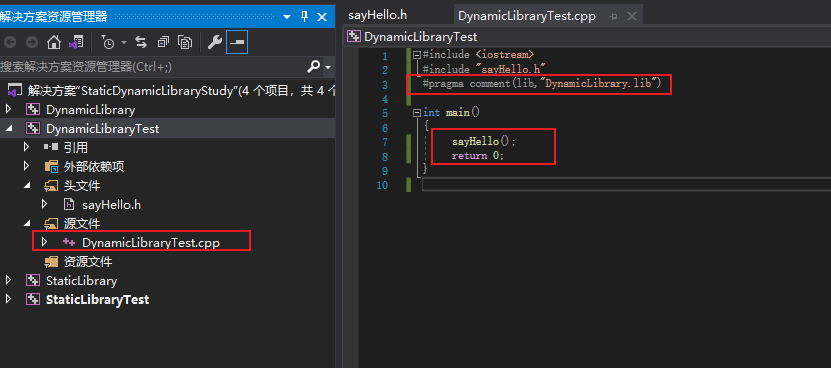Open search options dropdown arrow

pyautogui.click(x=328, y=67)
